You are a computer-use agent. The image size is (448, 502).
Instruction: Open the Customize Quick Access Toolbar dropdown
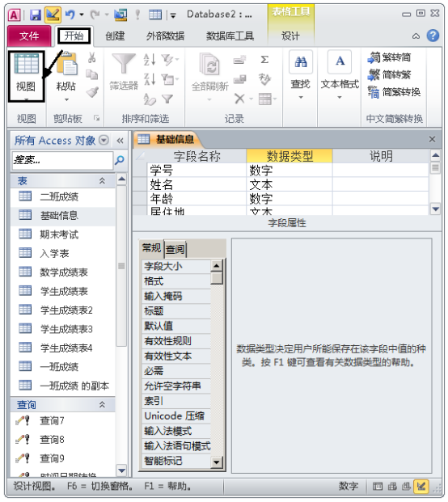tap(173, 15)
